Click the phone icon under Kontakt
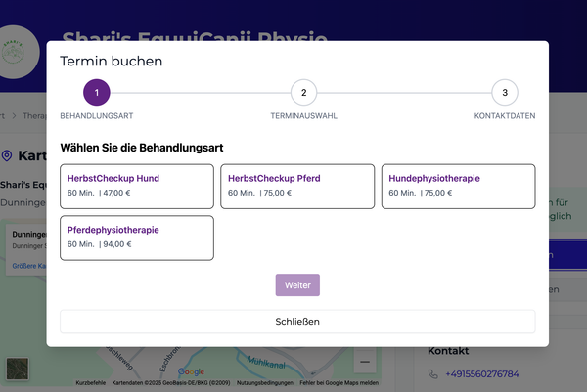587x392 pixels. point(433,374)
